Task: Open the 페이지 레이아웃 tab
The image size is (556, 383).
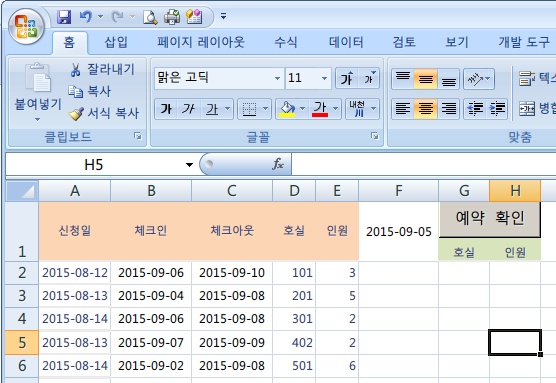Action: 201,42
